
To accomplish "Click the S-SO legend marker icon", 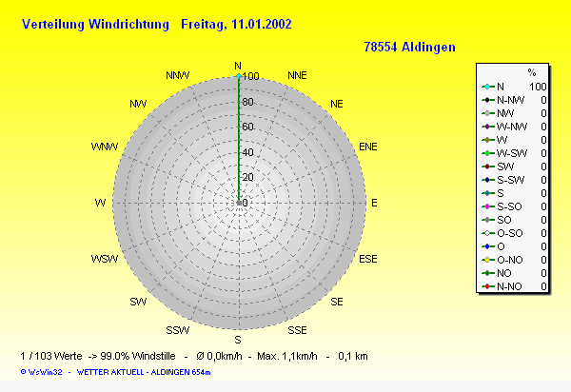I will click(487, 206).
